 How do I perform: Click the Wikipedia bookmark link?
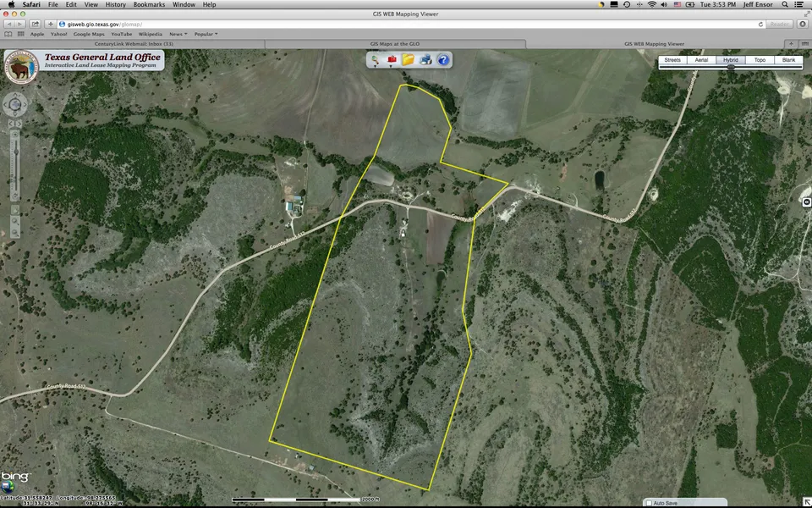pyautogui.click(x=151, y=34)
